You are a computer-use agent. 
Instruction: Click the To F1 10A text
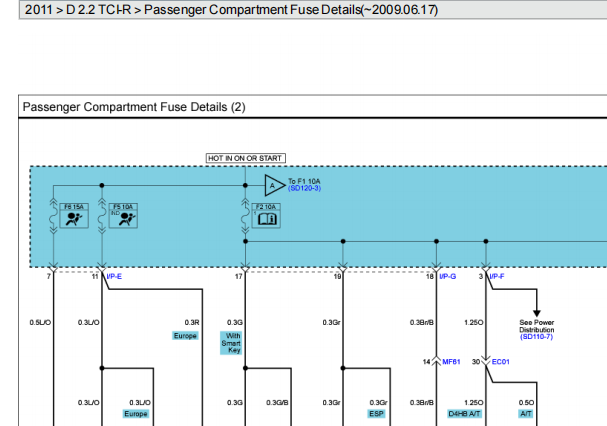point(304,181)
